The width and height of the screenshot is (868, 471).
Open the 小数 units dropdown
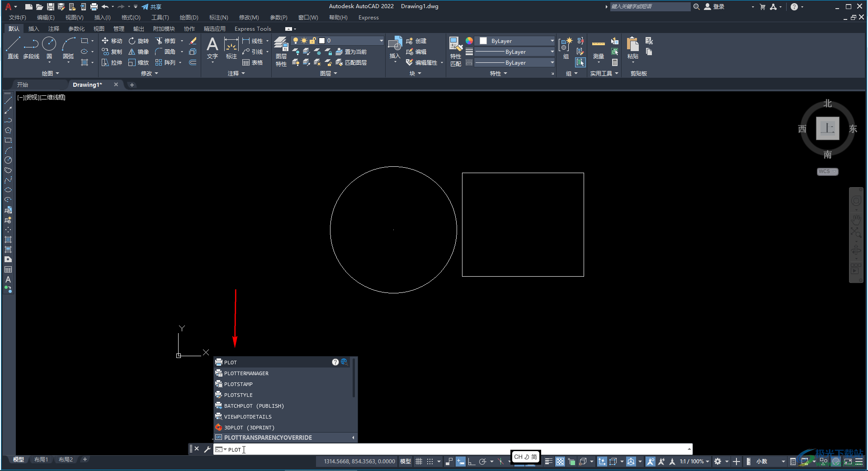pos(770,462)
